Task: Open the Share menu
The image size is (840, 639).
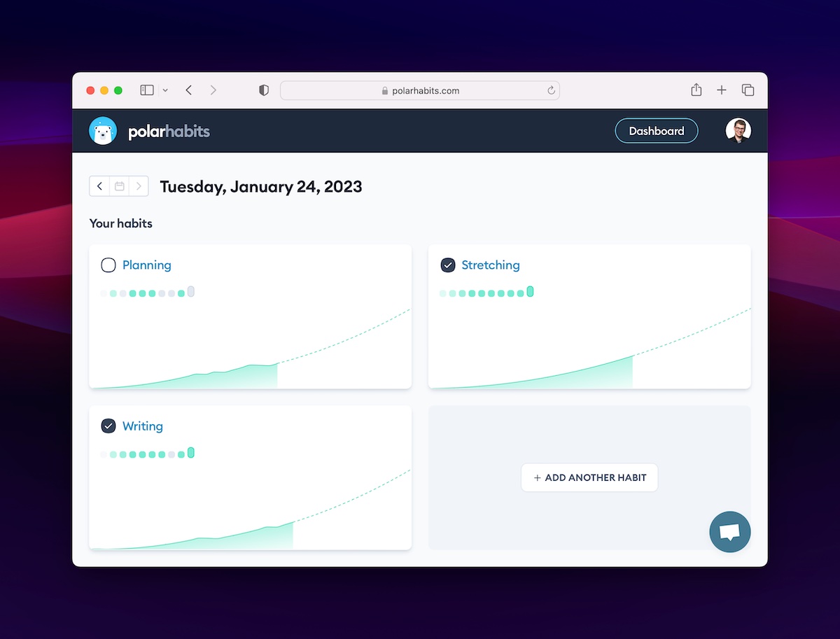Action: coord(696,90)
